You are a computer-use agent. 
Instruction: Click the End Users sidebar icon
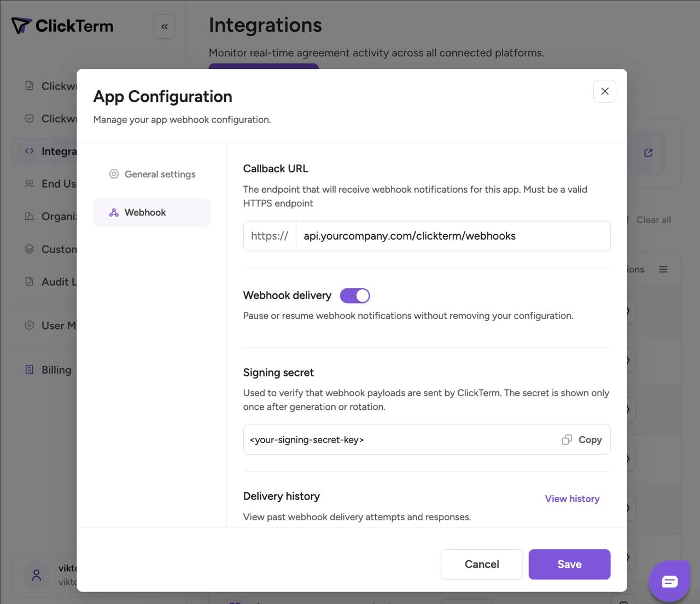pos(28,184)
